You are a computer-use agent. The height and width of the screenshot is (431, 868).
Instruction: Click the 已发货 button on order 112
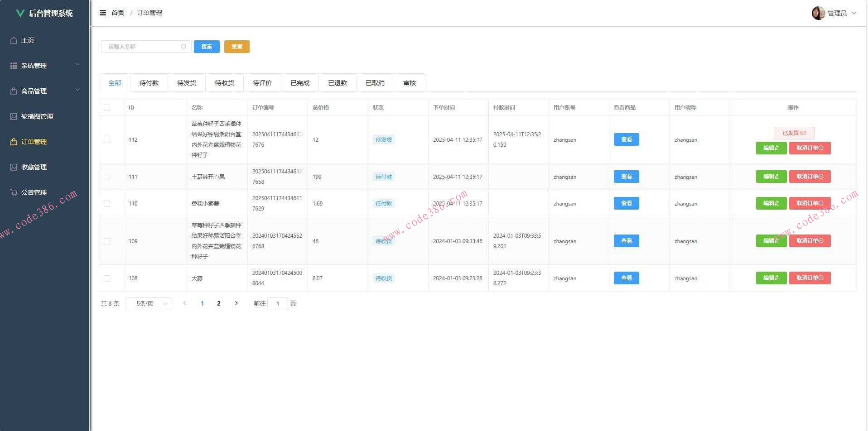(794, 133)
